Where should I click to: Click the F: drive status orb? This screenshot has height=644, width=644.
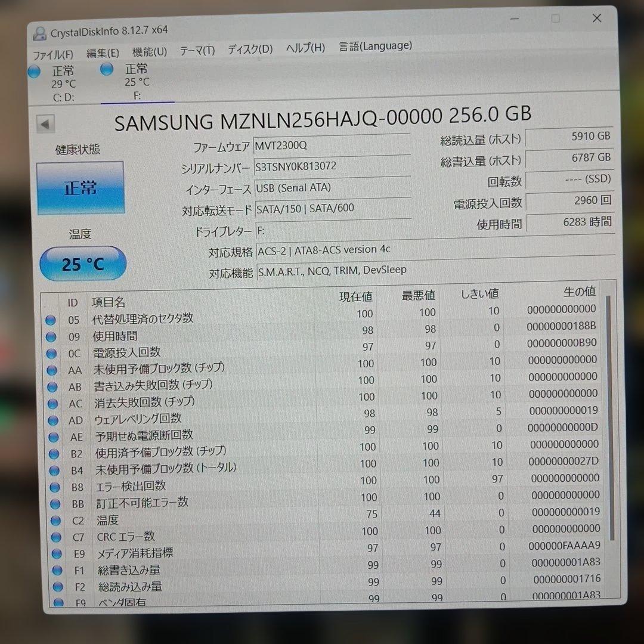click(107, 69)
